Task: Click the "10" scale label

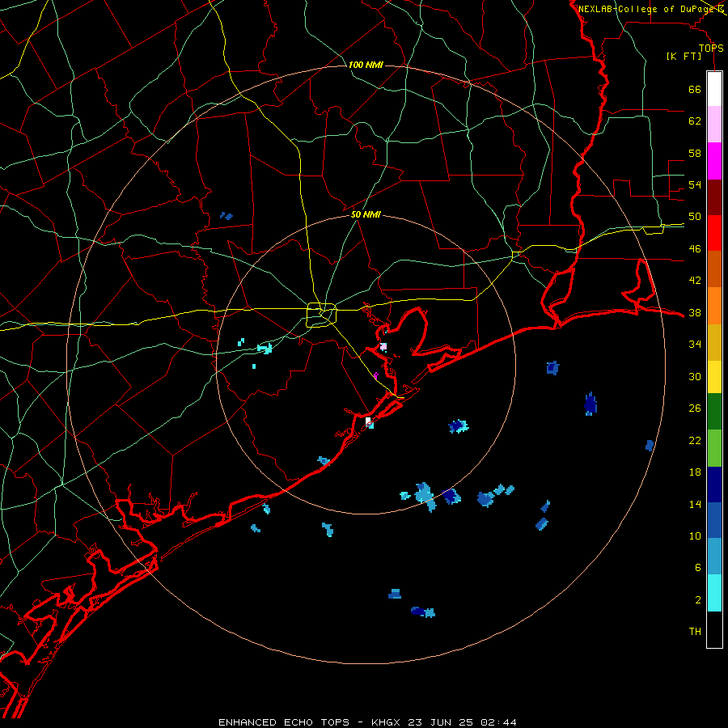Action: point(695,537)
